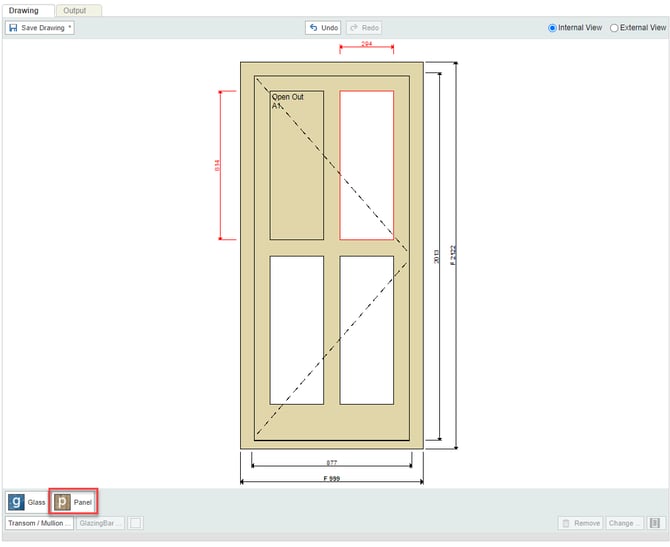Select External View radio button

tap(614, 28)
